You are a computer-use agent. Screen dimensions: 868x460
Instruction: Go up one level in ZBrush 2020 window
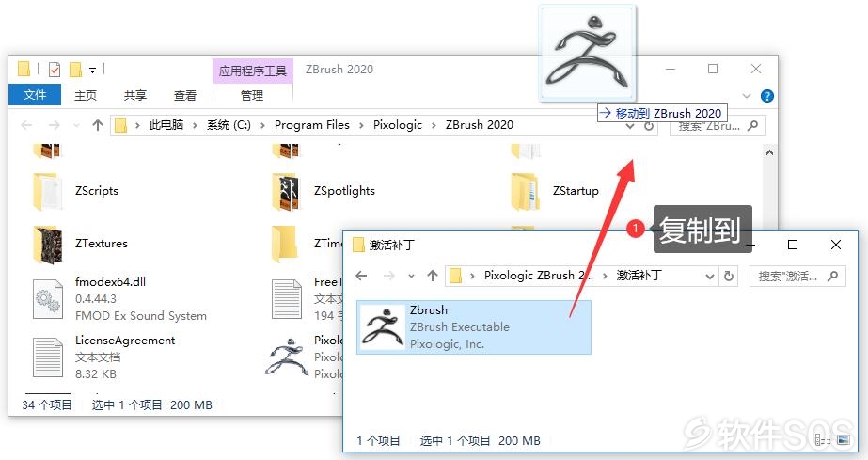click(98, 125)
